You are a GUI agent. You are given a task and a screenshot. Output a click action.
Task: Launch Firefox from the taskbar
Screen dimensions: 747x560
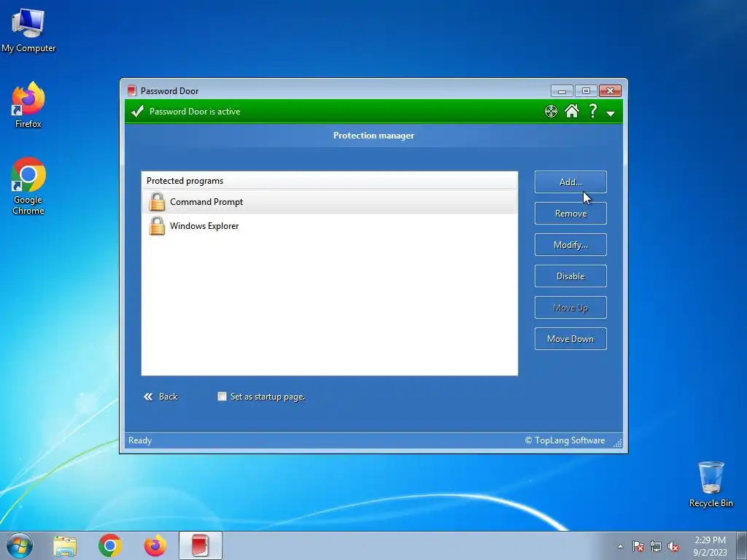pyautogui.click(x=155, y=545)
